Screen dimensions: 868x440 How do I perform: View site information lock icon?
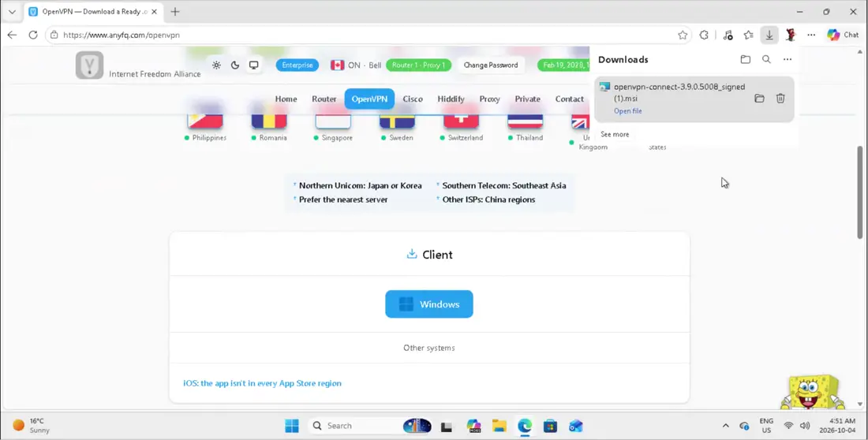[x=54, y=35]
